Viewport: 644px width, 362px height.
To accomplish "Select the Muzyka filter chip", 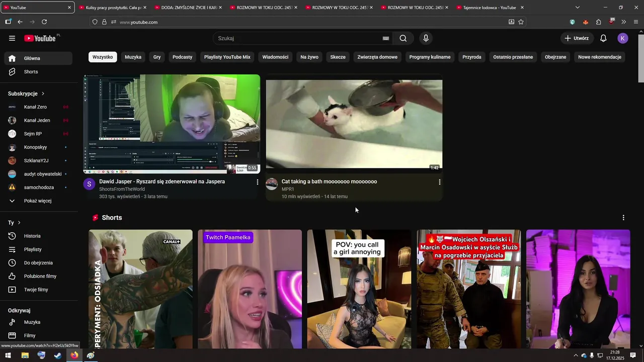I will (133, 57).
